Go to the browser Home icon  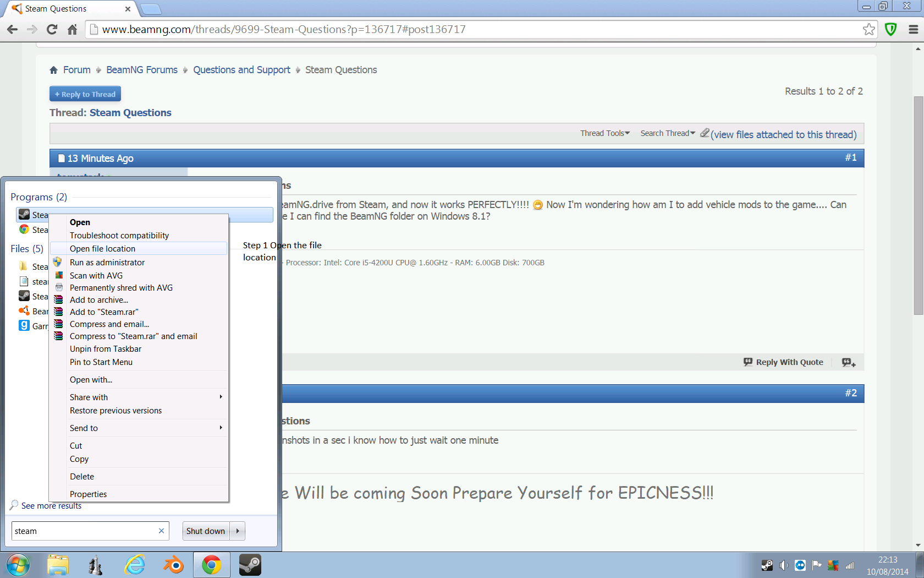tap(73, 29)
